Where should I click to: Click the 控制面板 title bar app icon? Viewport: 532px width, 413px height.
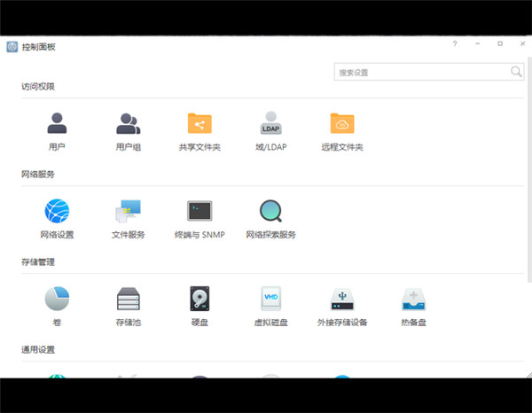click(12, 46)
